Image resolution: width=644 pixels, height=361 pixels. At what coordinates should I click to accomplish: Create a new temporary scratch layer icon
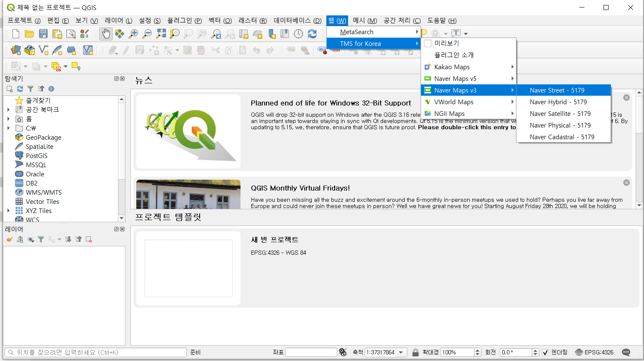pyautogui.click(x=71, y=50)
